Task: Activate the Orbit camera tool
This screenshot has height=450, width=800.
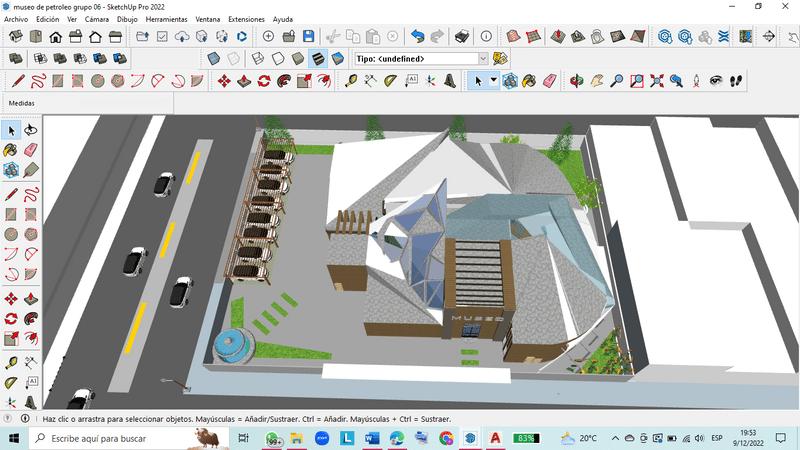Action: 577,81
